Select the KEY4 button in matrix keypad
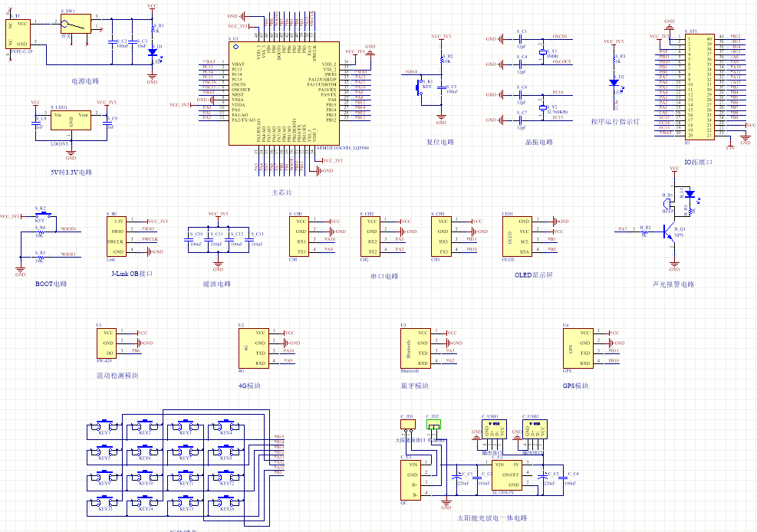 (226, 426)
